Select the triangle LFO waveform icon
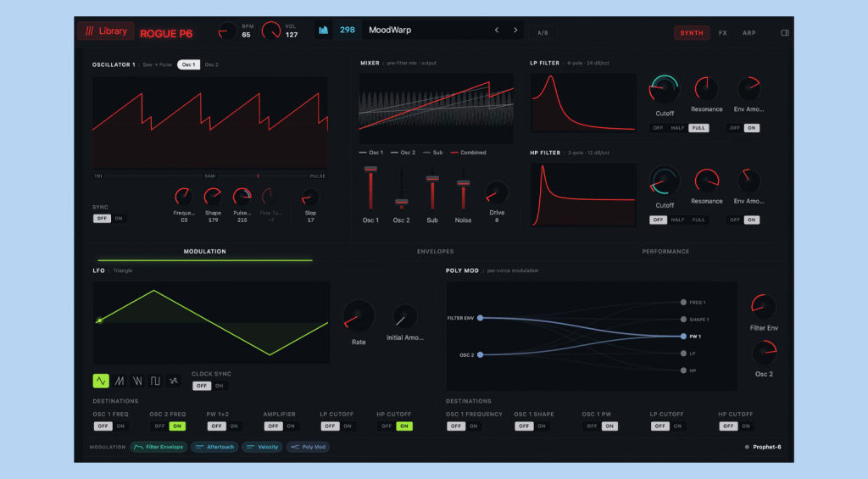This screenshot has width=868, height=479. pos(101,381)
